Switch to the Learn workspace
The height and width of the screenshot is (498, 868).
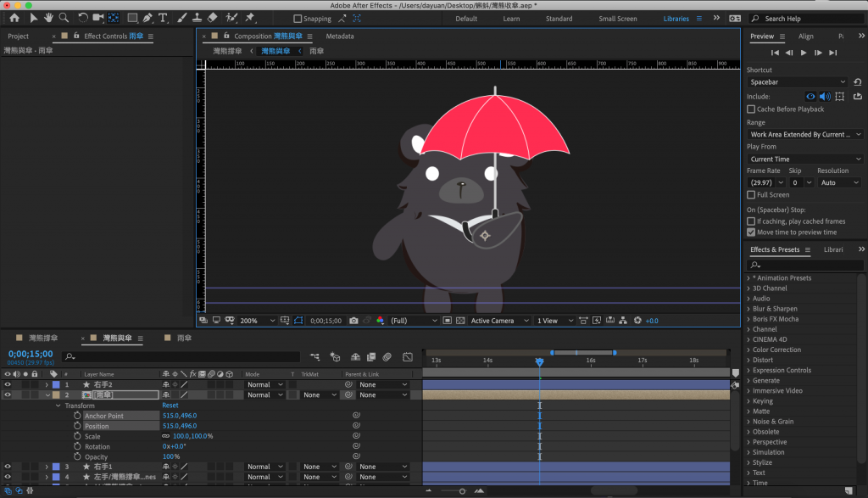coord(511,19)
